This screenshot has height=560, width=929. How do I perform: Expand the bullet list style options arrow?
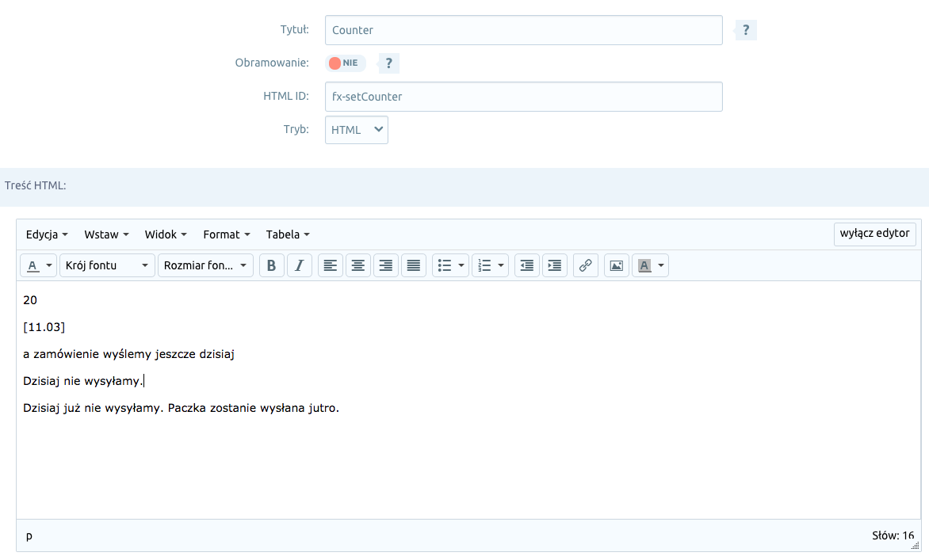coord(461,266)
